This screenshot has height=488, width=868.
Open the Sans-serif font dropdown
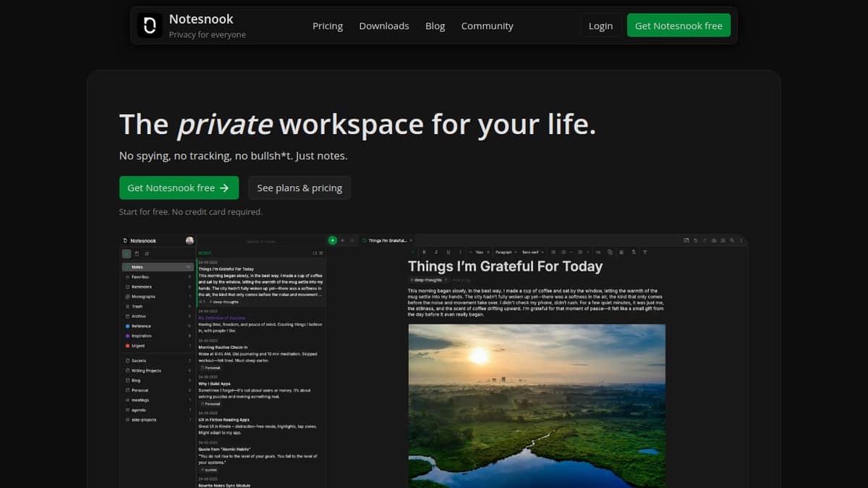pyautogui.click(x=533, y=252)
